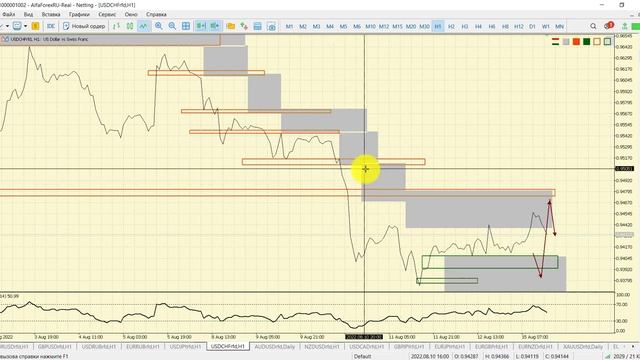Click the indicators list icon with arrows

pos(244,26)
